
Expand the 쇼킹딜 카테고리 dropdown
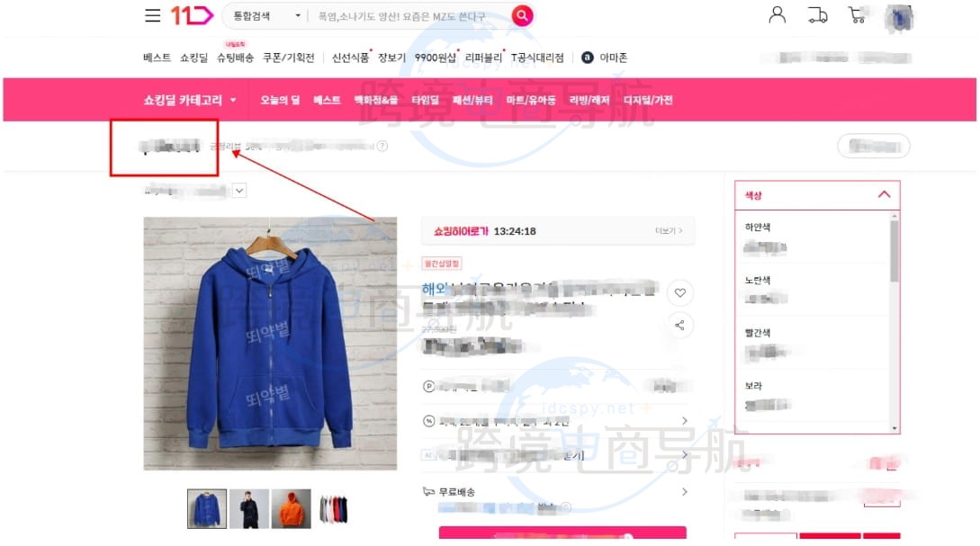click(190, 100)
